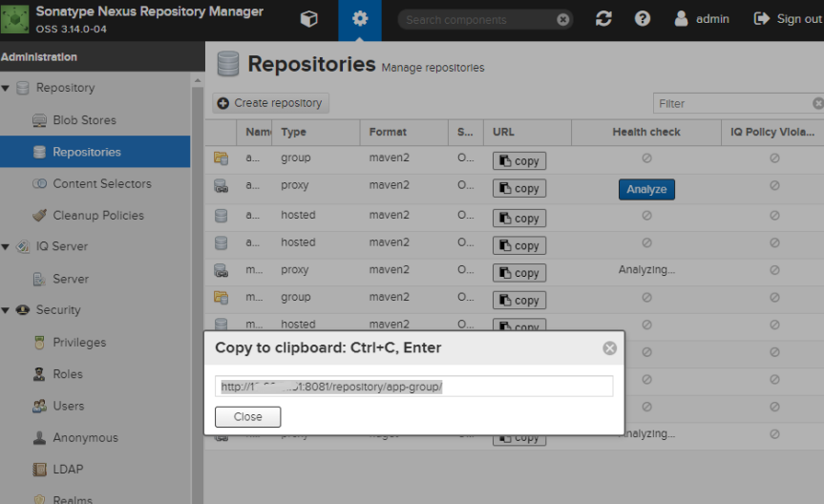824x504 pixels.
Task: Click the repository URL text field
Action: 413,387
